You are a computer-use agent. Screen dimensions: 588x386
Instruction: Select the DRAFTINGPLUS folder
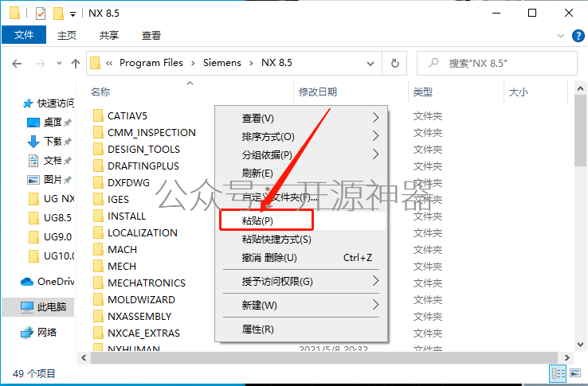(x=143, y=166)
